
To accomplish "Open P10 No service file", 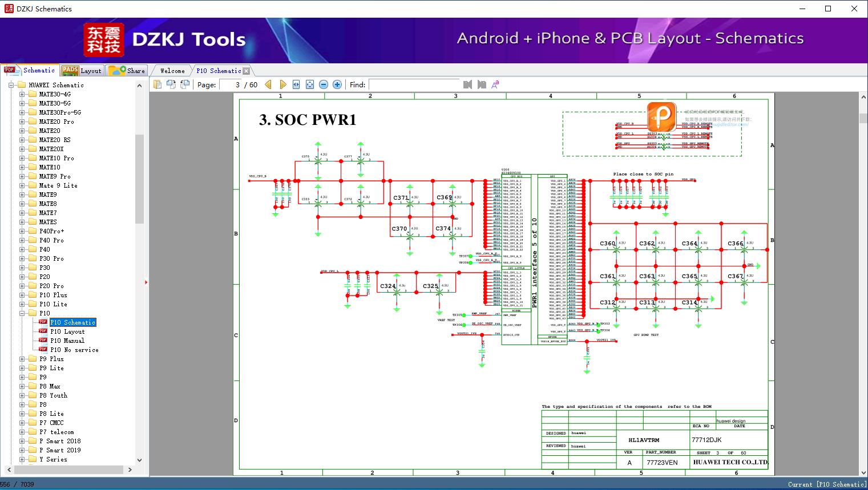I will 74,350.
